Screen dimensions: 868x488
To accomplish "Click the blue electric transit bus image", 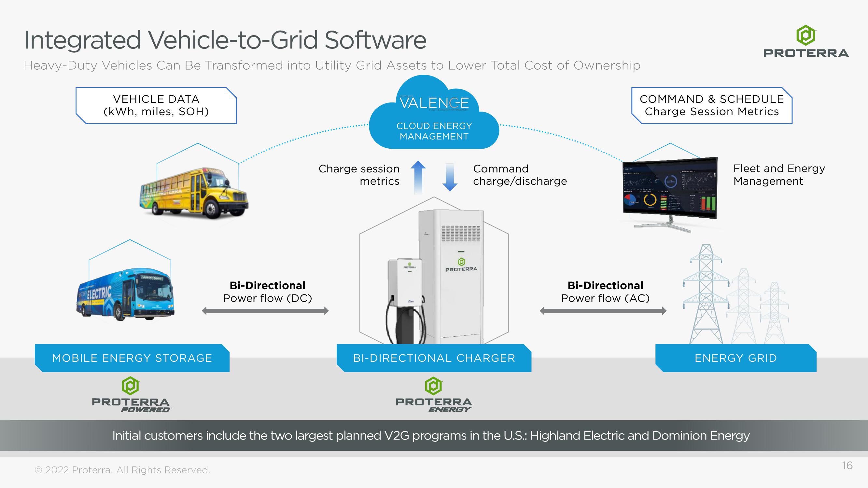I will click(125, 294).
